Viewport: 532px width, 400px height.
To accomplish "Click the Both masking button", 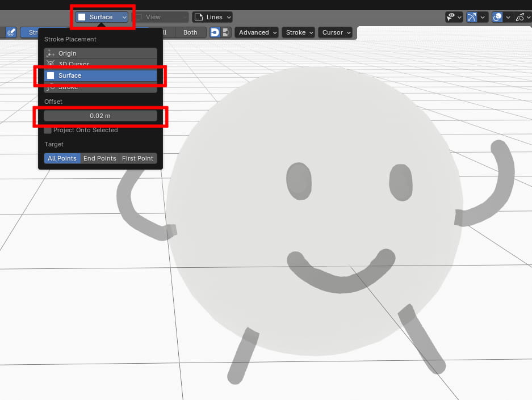I will [x=190, y=32].
